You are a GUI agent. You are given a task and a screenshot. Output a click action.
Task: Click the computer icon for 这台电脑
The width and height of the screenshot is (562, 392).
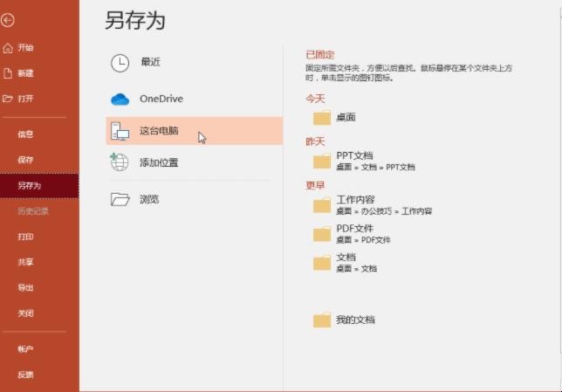tap(120, 131)
